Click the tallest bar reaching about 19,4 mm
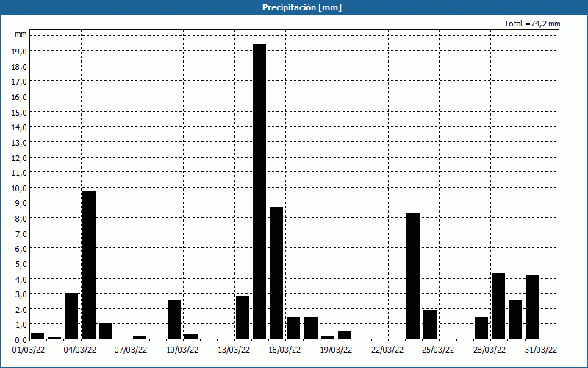Image resolution: width=588 pixels, height=368 pixels. click(259, 191)
